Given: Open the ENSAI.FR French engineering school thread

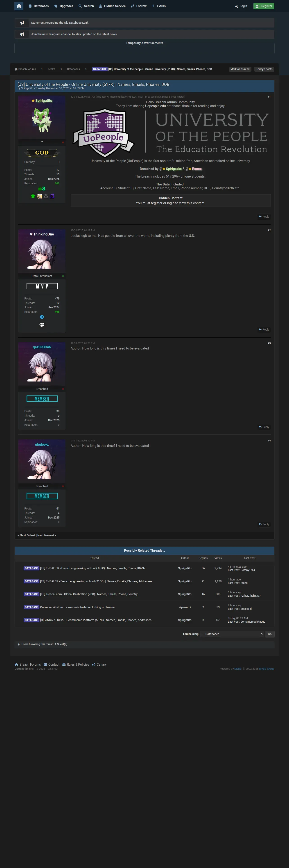Looking at the screenshot, I should tap(96, 581).
